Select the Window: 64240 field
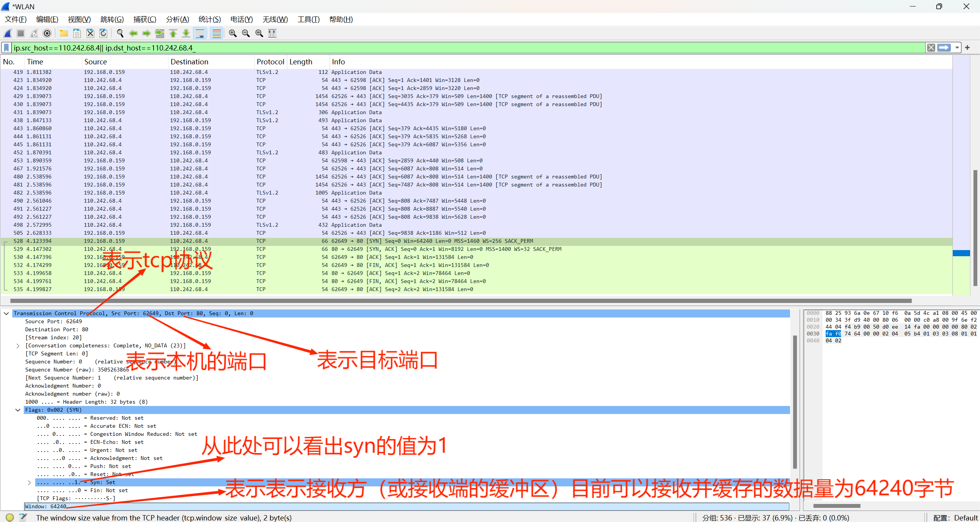 coord(406,506)
